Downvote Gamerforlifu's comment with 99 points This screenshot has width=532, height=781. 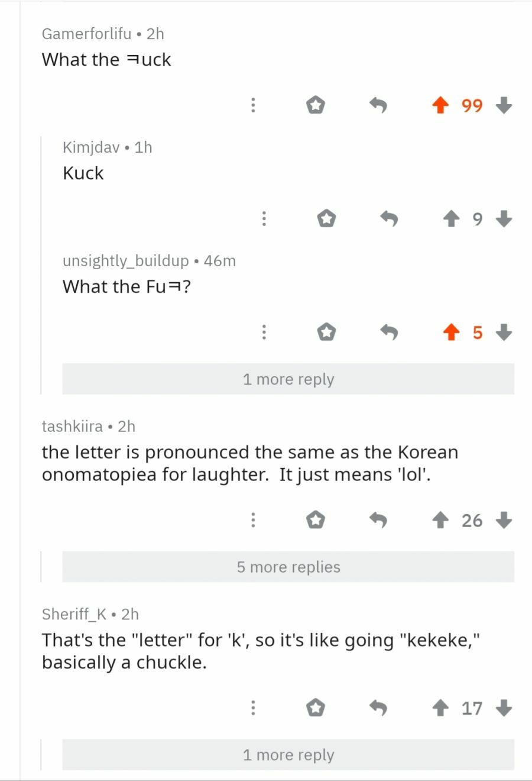504,106
